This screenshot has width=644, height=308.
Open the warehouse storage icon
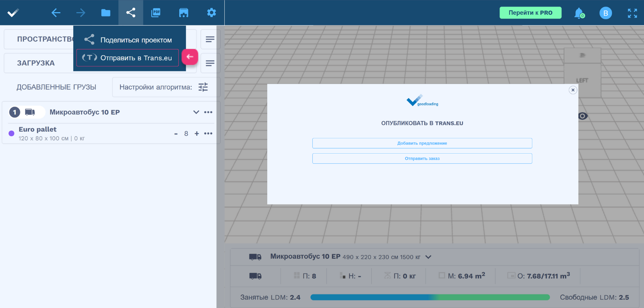pyautogui.click(x=184, y=13)
